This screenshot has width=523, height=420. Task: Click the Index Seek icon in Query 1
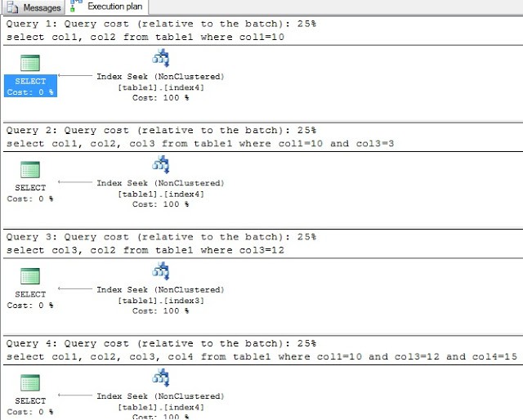(160, 59)
